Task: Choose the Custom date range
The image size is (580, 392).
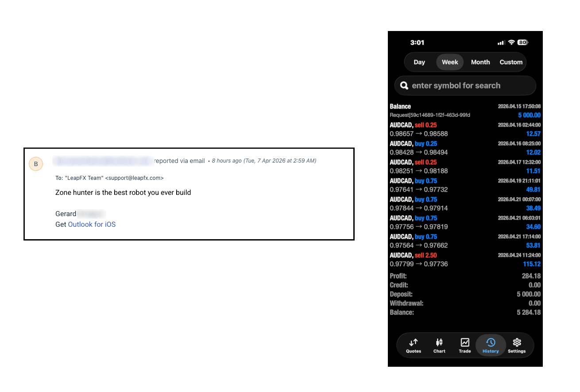Action: [x=511, y=62]
